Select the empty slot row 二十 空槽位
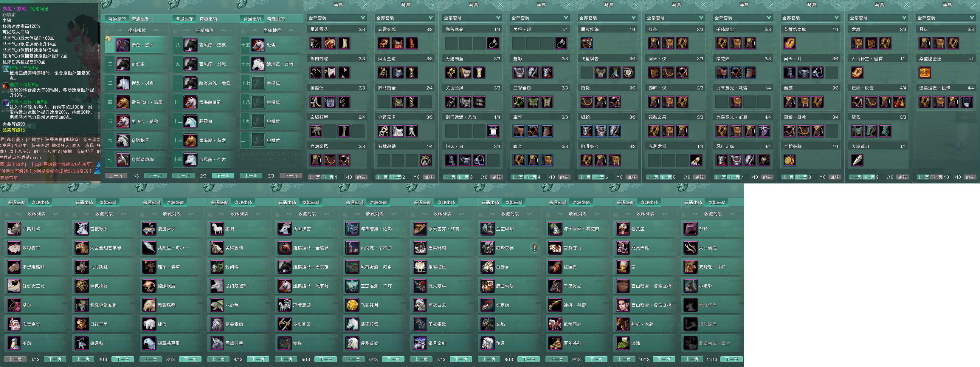This screenshot has width=980, height=367. 271,140
